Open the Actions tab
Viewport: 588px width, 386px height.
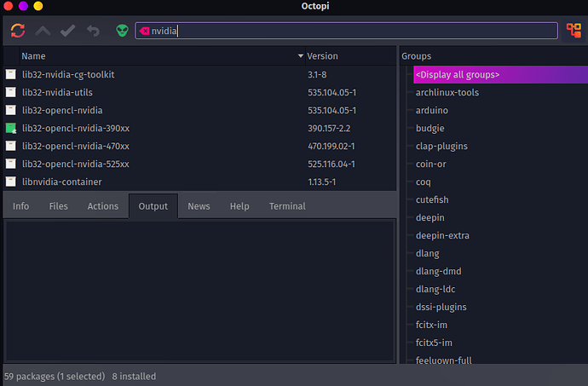coord(103,206)
